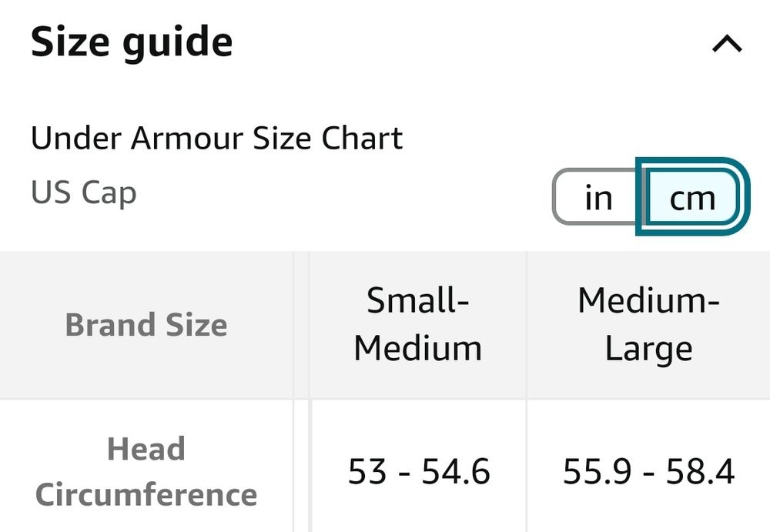
Task: Hide the size guide using the up arrow
Action: 727,45
